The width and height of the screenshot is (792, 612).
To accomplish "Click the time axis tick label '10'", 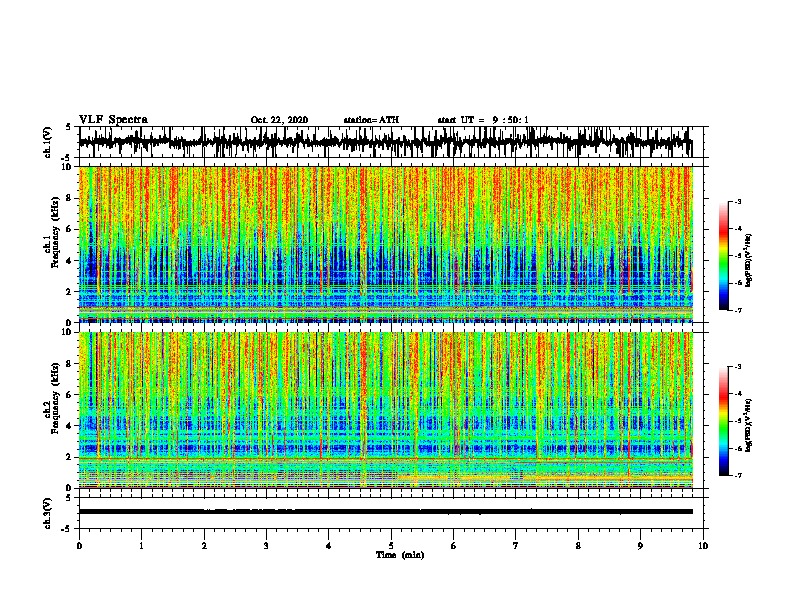I will coord(703,546).
